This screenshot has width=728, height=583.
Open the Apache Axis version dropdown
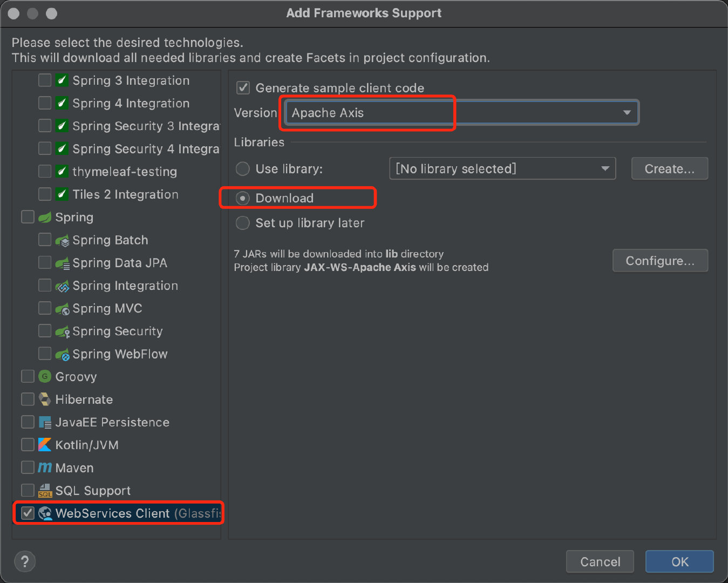(462, 112)
